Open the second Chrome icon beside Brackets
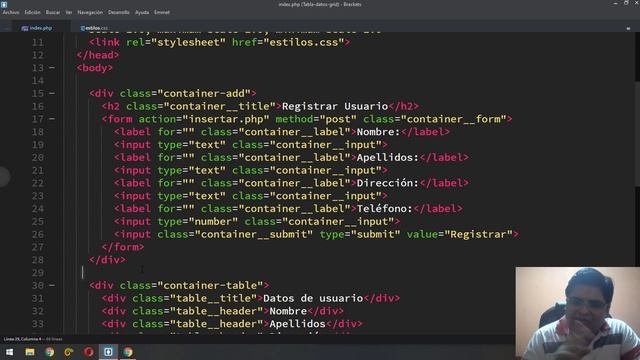The width and height of the screenshot is (640, 360). [x=128, y=352]
